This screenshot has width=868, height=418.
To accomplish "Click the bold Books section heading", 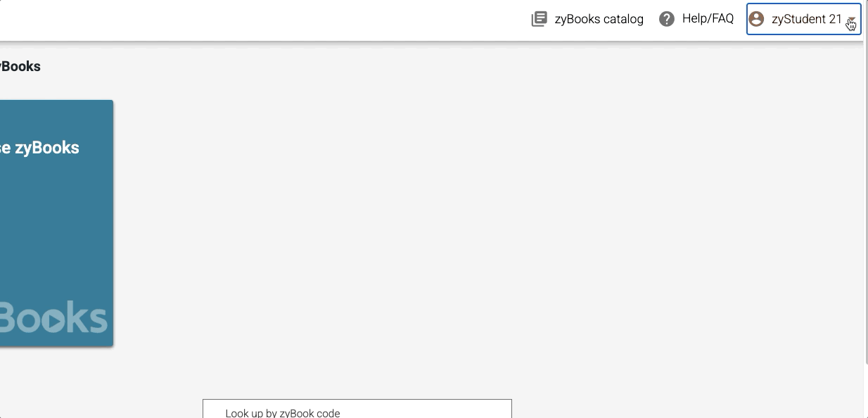I will pyautogui.click(x=20, y=67).
